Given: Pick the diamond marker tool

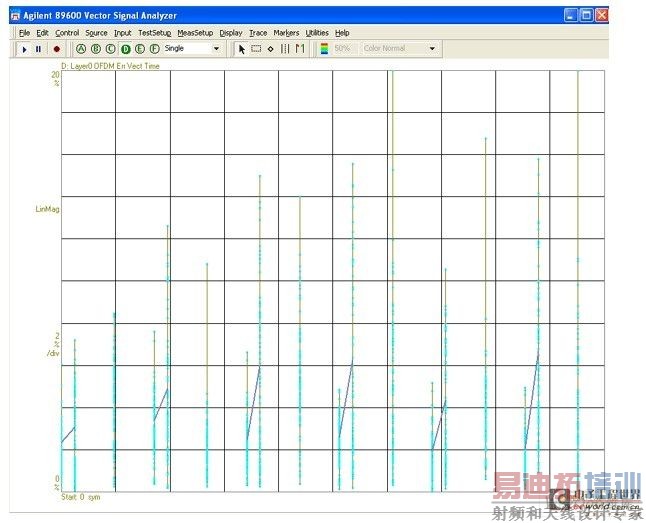Looking at the screenshot, I should [x=271, y=49].
